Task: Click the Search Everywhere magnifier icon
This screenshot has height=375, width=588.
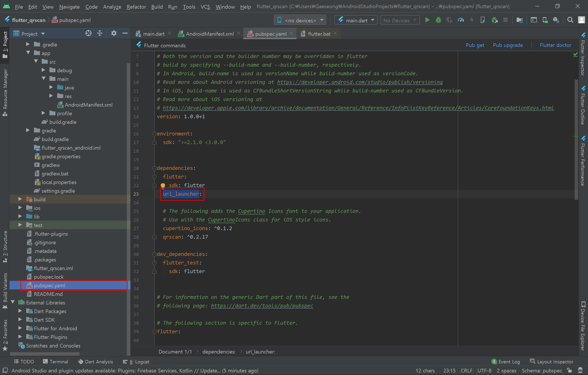Action: point(570,20)
